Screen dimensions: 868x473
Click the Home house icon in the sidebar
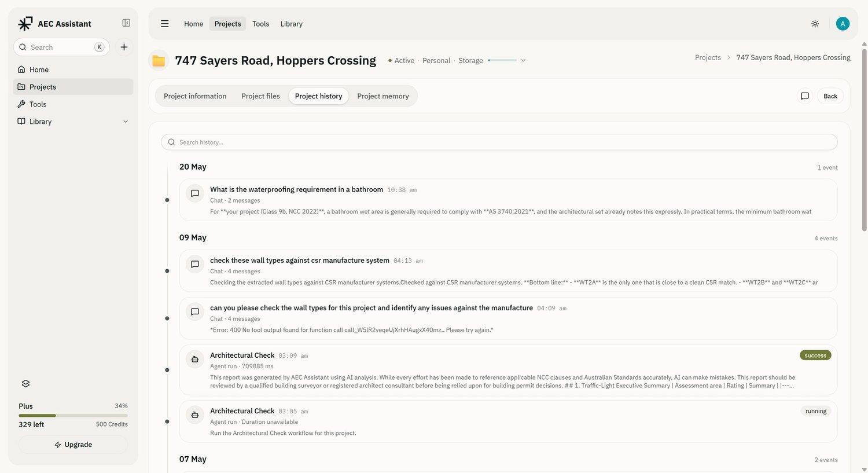21,69
